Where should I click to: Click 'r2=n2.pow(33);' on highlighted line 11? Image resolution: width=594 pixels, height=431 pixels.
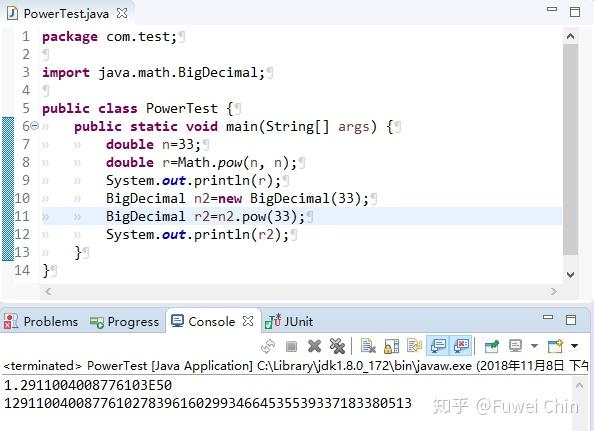pos(250,217)
